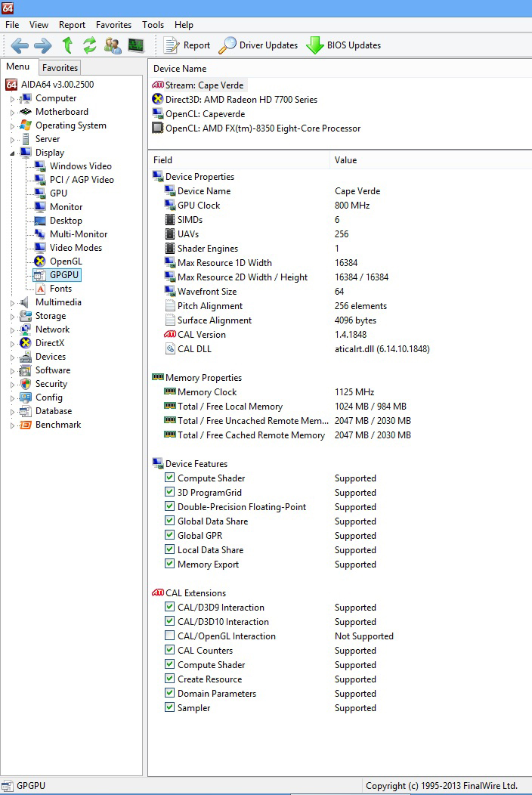532x795 pixels.
Task: Click the Back arrow toolbar icon
Action: (x=20, y=45)
